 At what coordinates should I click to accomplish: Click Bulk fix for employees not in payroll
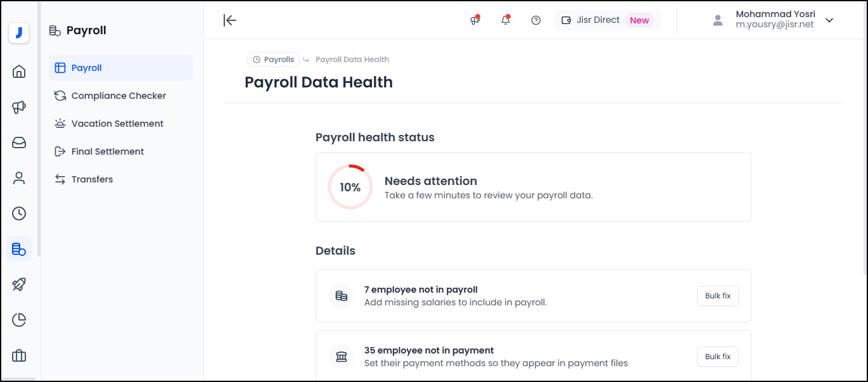717,296
